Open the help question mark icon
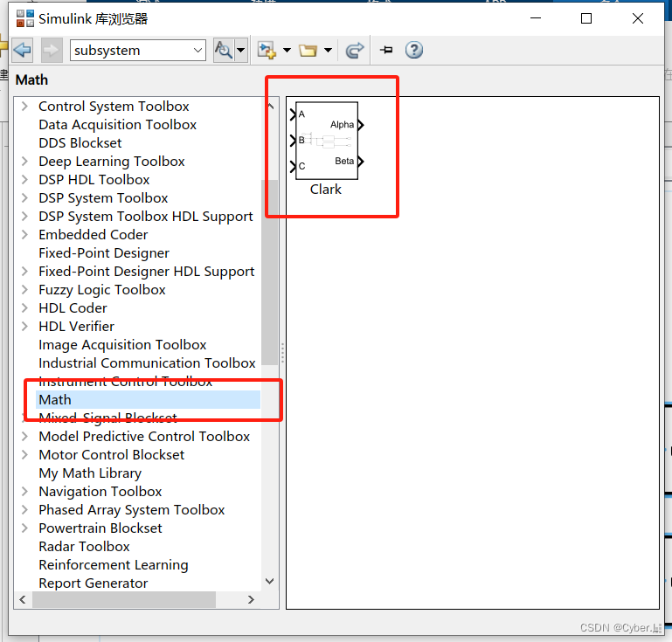The width and height of the screenshot is (672, 642). coord(413,50)
